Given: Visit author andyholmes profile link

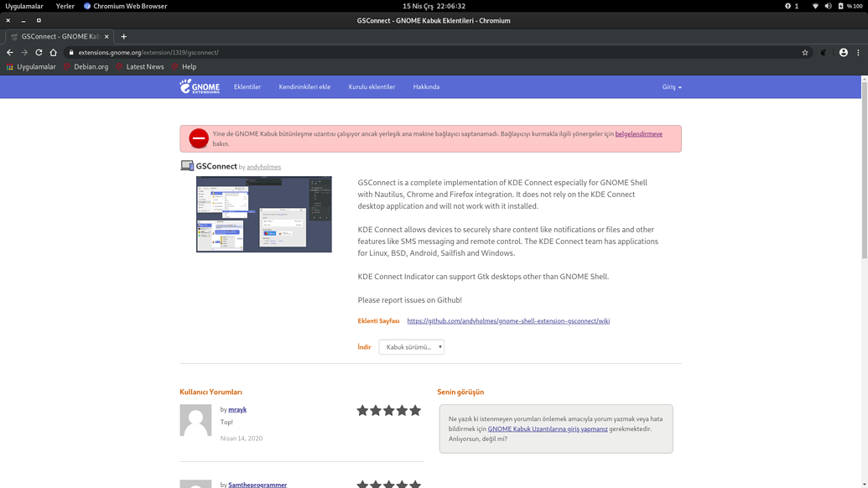Looking at the screenshot, I should click(263, 167).
